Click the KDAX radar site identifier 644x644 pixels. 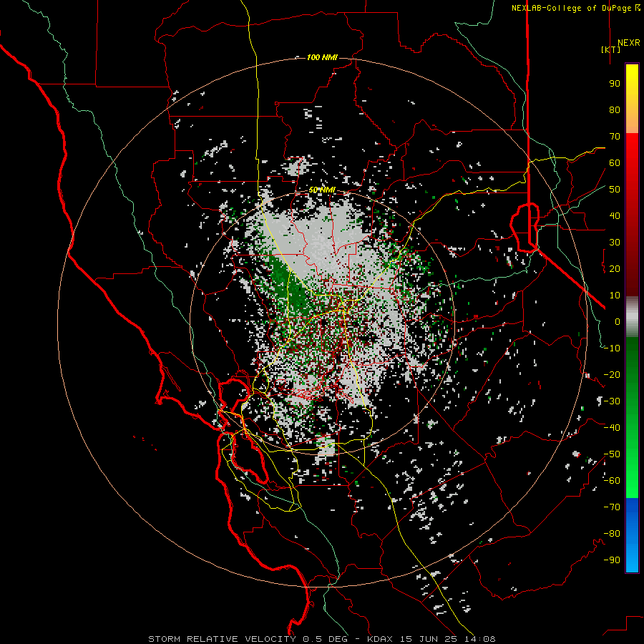[x=379, y=639]
